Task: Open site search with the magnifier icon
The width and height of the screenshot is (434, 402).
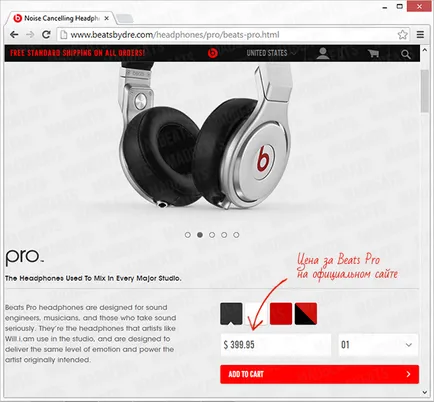Action: (406, 54)
